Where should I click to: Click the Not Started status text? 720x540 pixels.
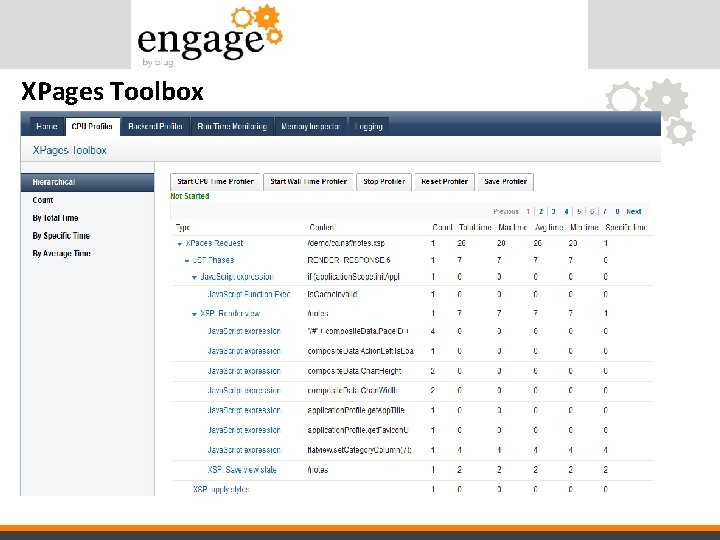[190, 196]
